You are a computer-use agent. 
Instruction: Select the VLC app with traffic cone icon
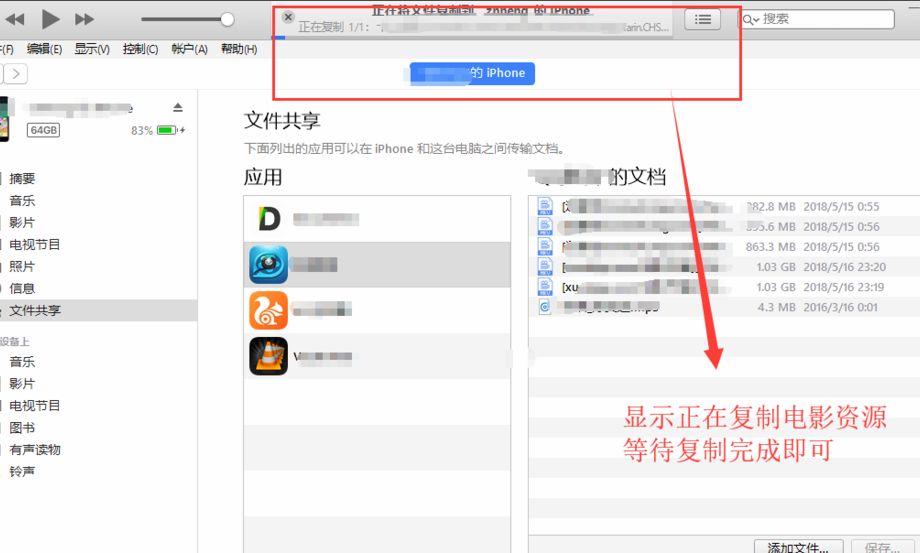tap(268, 356)
